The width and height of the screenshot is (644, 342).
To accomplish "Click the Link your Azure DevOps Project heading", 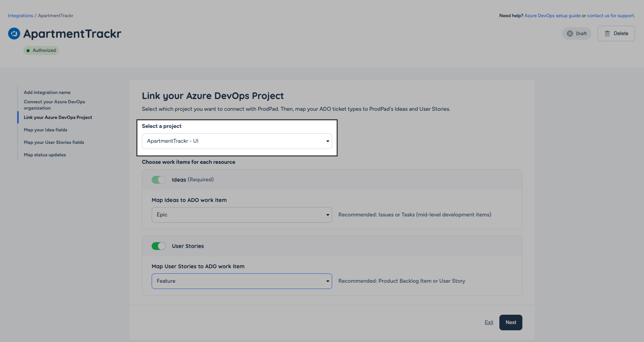I will [213, 96].
